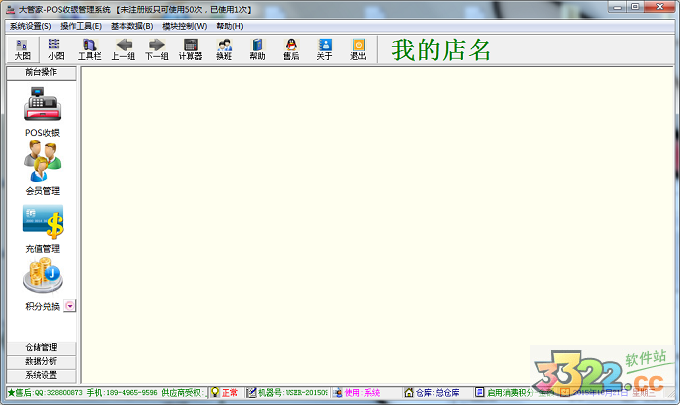
Task: Toggle the toolbar (工具栏) button
Action: (x=90, y=49)
